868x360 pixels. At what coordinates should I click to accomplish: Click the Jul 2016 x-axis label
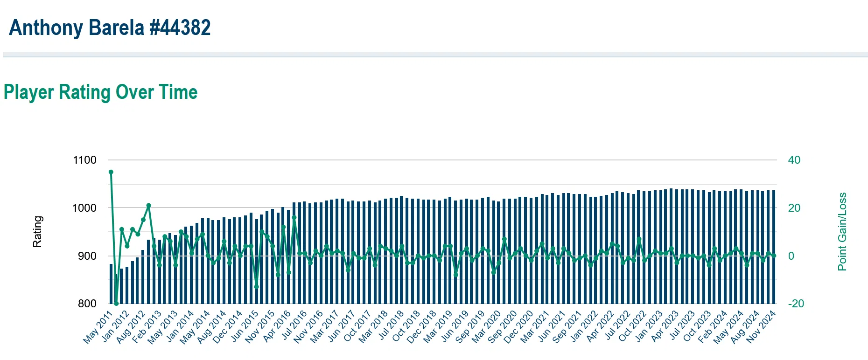(294, 327)
